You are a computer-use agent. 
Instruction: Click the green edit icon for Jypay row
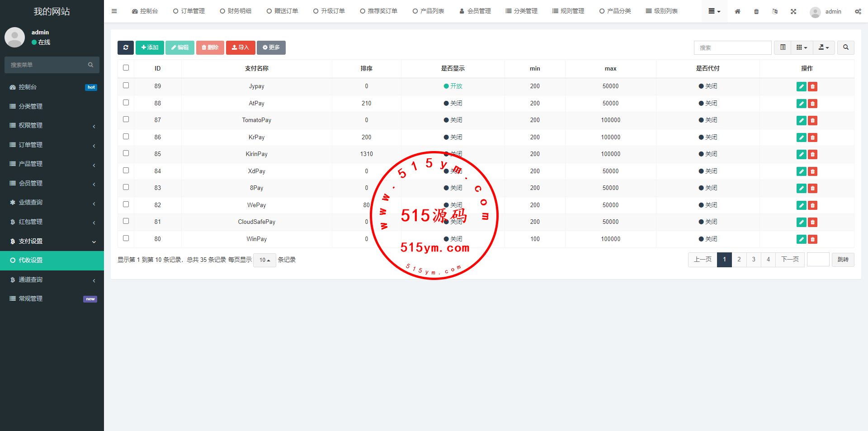[x=801, y=86]
